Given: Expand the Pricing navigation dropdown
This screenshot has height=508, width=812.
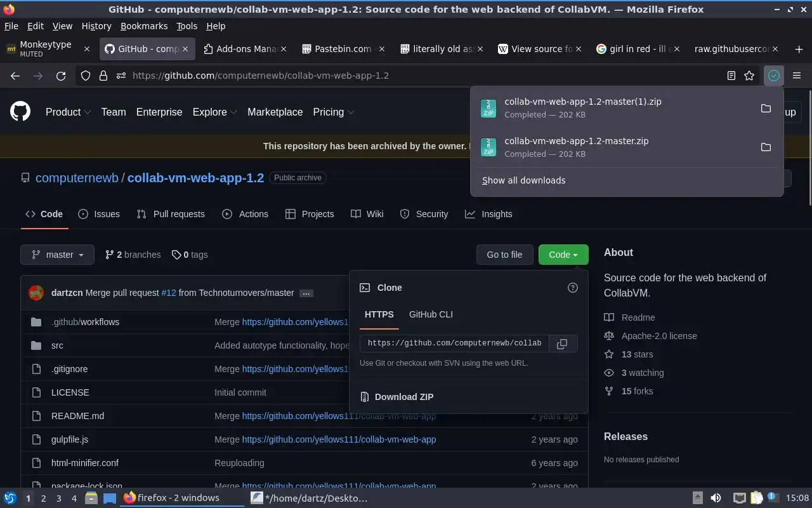Looking at the screenshot, I should point(333,112).
